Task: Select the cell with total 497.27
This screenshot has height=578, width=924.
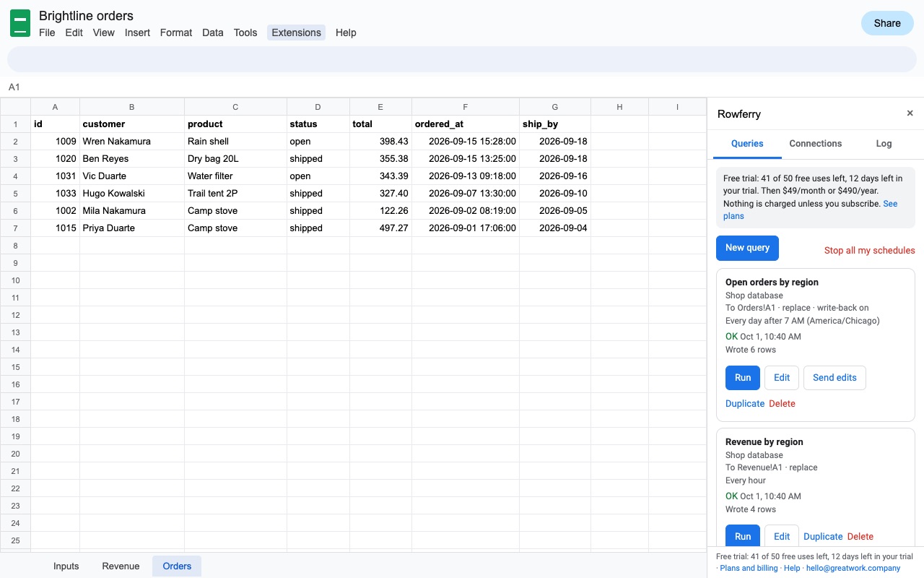Action: pos(380,228)
